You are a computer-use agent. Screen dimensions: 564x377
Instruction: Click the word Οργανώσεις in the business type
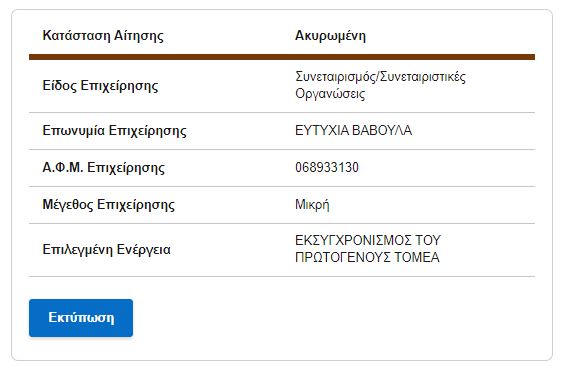tap(330, 94)
